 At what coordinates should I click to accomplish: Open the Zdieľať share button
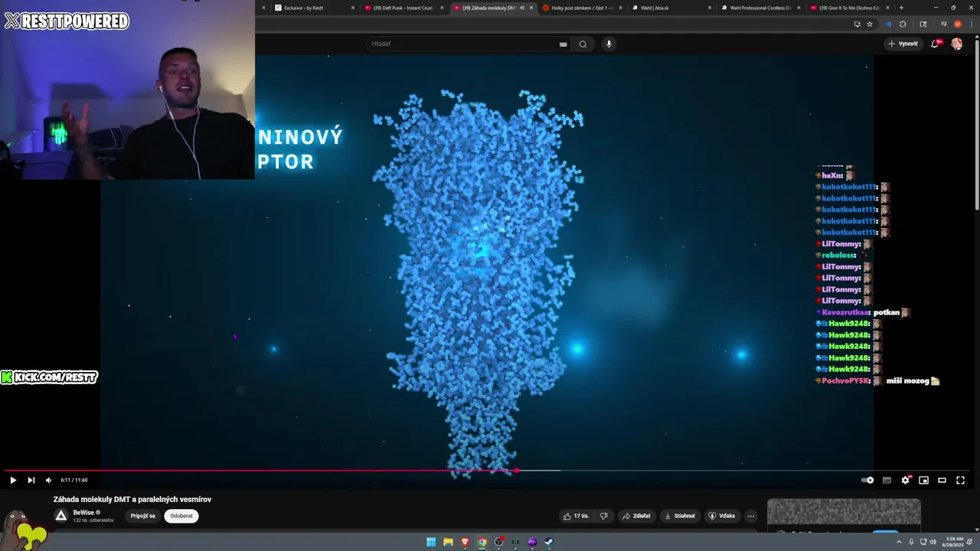(x=636, y=516)
